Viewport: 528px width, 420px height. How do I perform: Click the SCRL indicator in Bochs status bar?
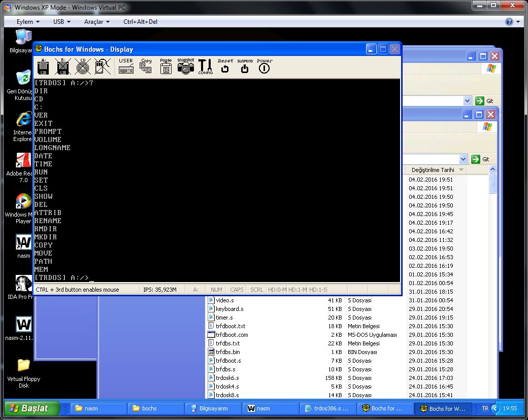[256, 290]
